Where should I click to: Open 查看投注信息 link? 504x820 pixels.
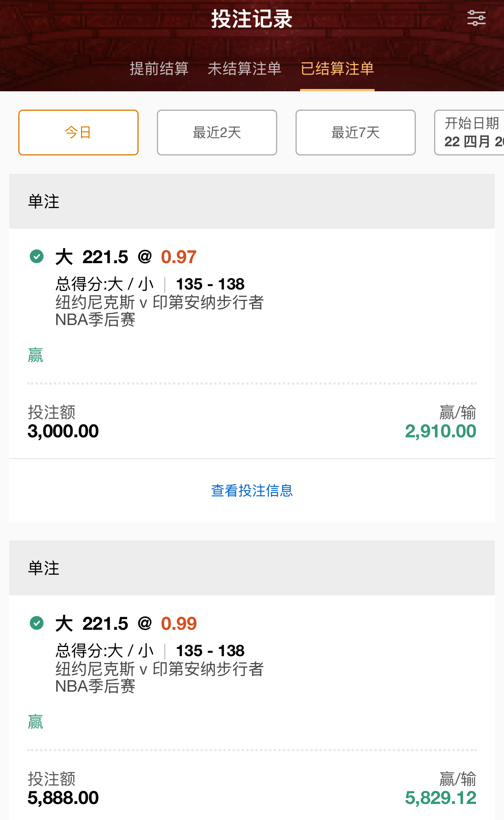(x=252, y=490)
